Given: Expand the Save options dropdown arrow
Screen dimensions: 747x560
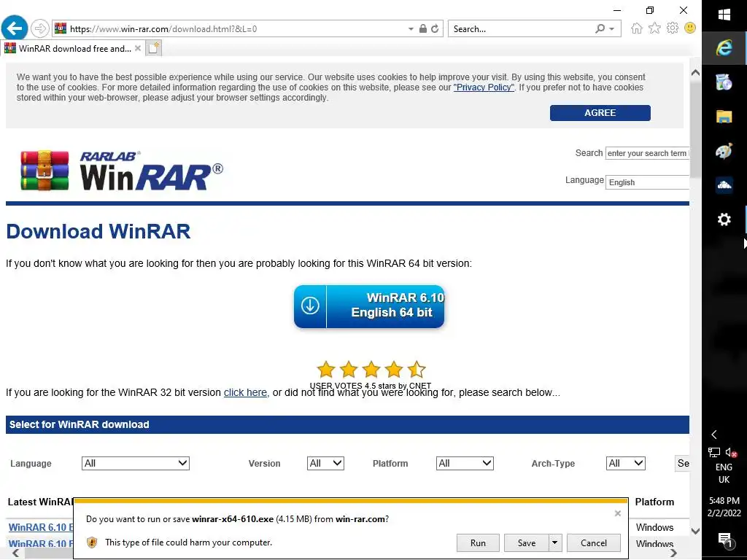Looking at the screenshot, I should coord(555,542).
